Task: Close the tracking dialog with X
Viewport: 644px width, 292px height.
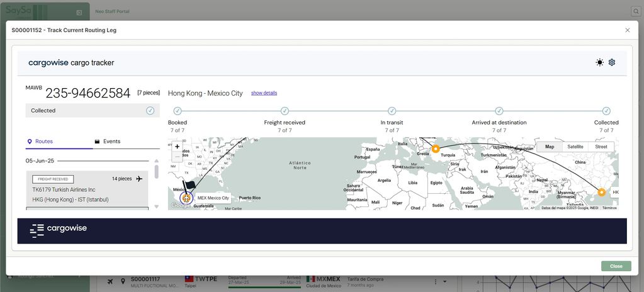Action: pyautogui.click(x=627, y=30)
